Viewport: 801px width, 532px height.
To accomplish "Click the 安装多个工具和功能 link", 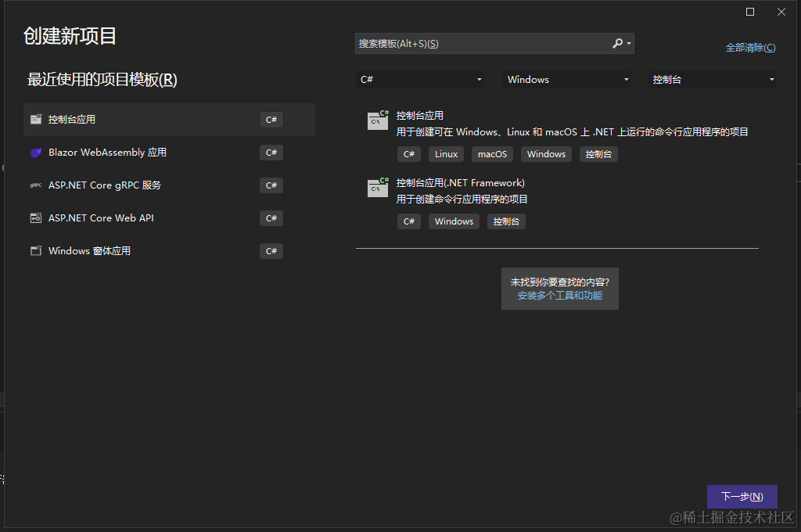I will click(560, 296).
